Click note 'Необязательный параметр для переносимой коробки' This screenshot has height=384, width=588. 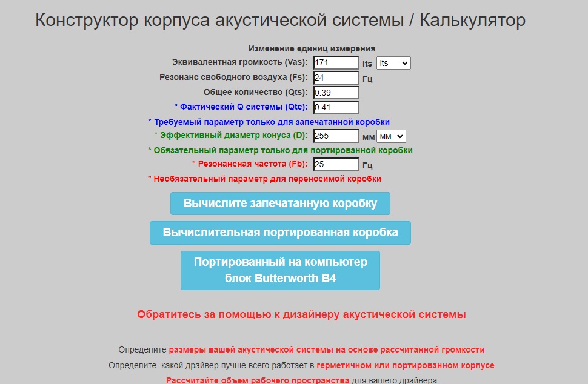click(x=267, y=179)
